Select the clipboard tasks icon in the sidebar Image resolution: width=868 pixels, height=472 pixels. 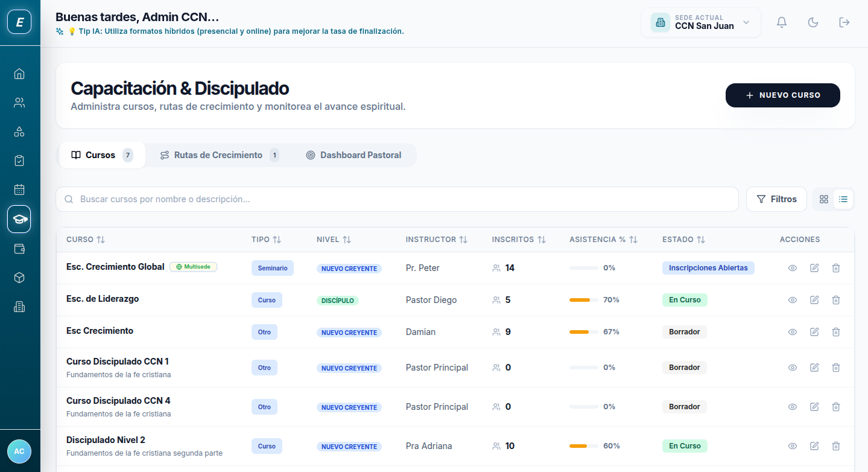[19, 160]
